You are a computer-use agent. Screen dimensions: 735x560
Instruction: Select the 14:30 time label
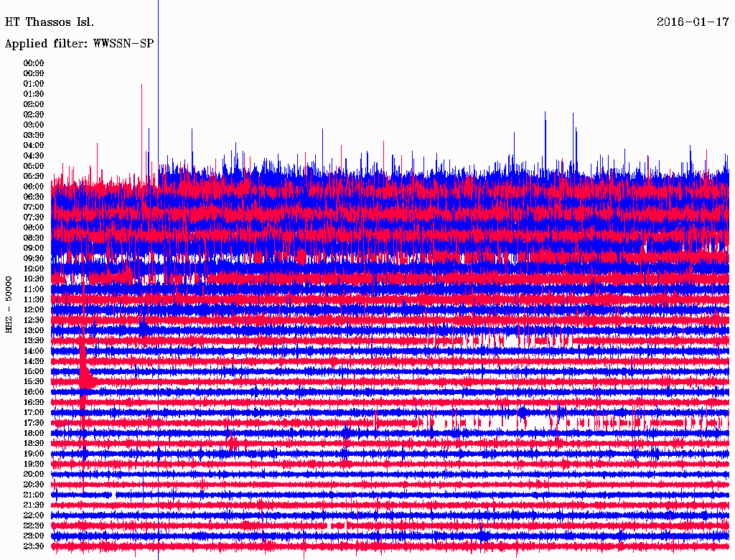tap(34, 362)
